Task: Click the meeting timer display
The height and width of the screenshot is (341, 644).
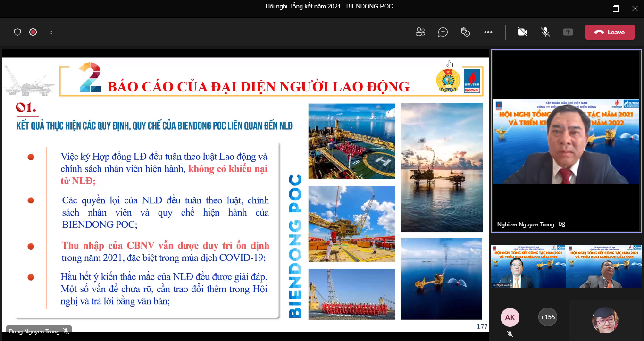Action: point(51,33)
